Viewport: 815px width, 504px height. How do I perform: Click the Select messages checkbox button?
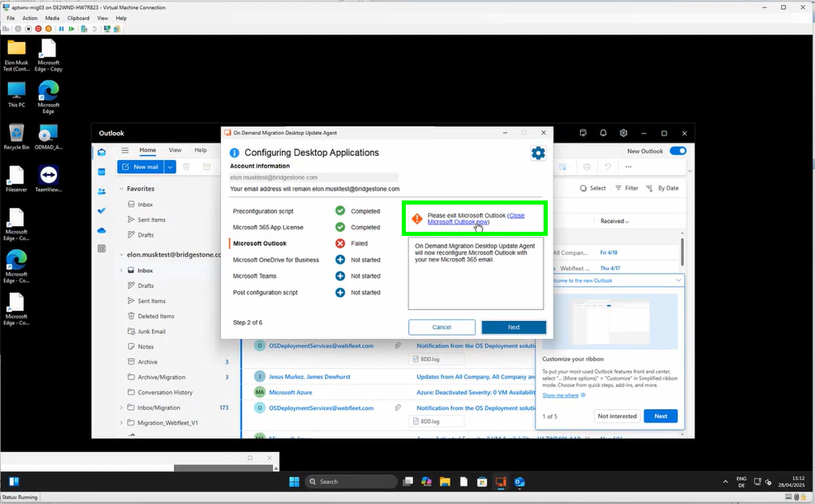593,188
